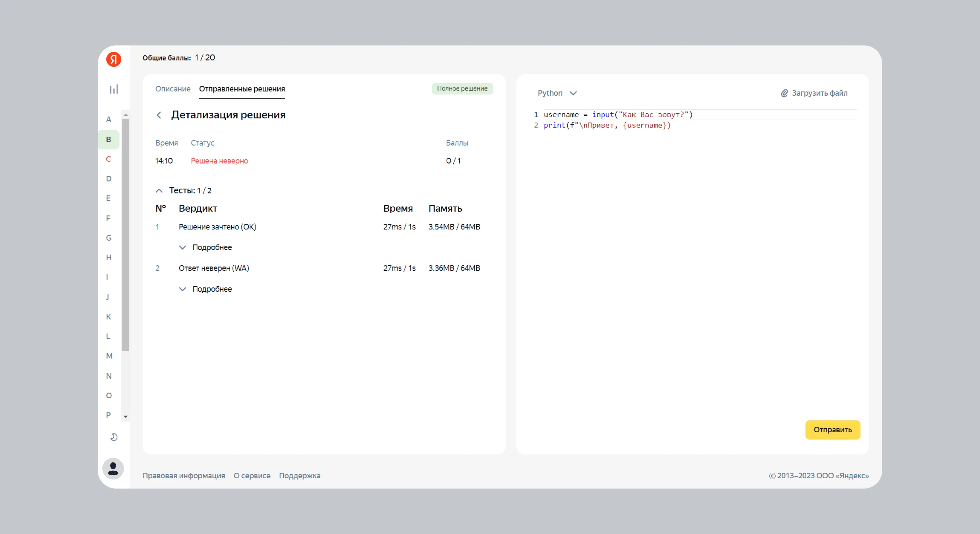Expand Подробнее for test 2
Image resolution: width=980 pixels, height=534 pixels.
(x=205, y=289)
